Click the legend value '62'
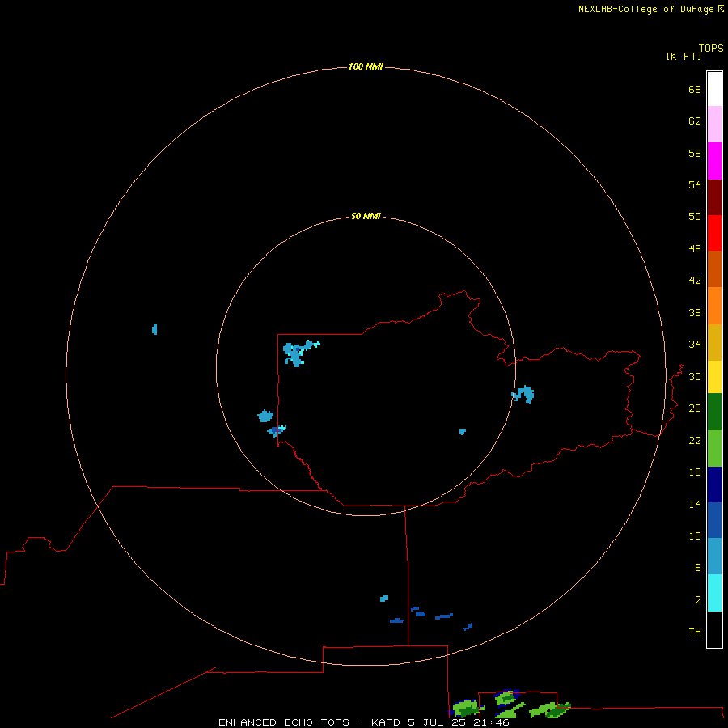The image size is (728, 728). [695, 121]
